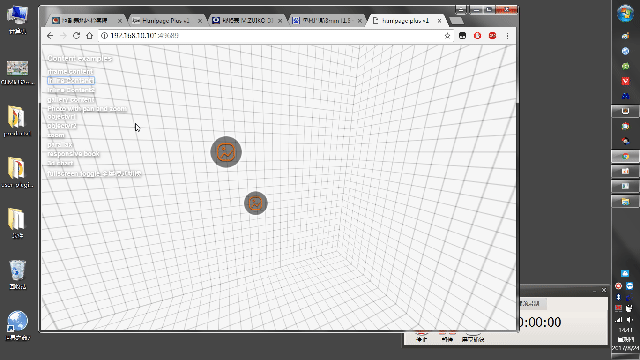Open the second desktop folder icon
640x360 pixels.
coord(17,172)
